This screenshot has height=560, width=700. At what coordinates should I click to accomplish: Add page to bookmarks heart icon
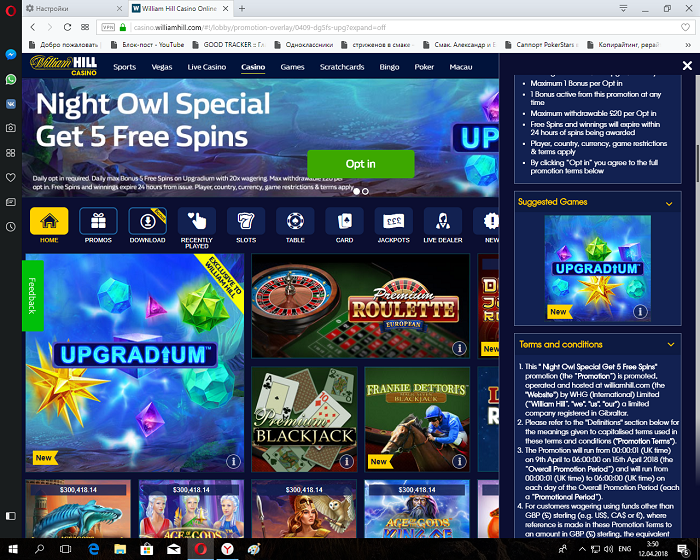(x=685, y=27)
